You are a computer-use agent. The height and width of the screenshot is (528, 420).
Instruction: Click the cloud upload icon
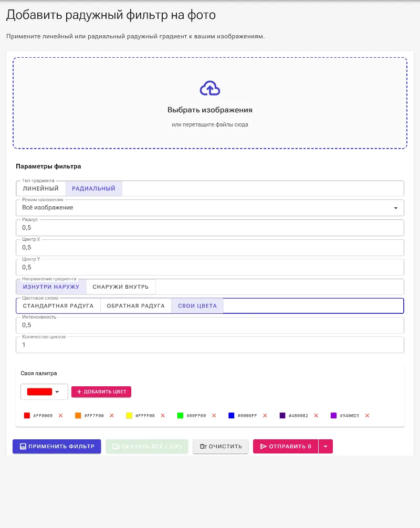tap(210, 88)
